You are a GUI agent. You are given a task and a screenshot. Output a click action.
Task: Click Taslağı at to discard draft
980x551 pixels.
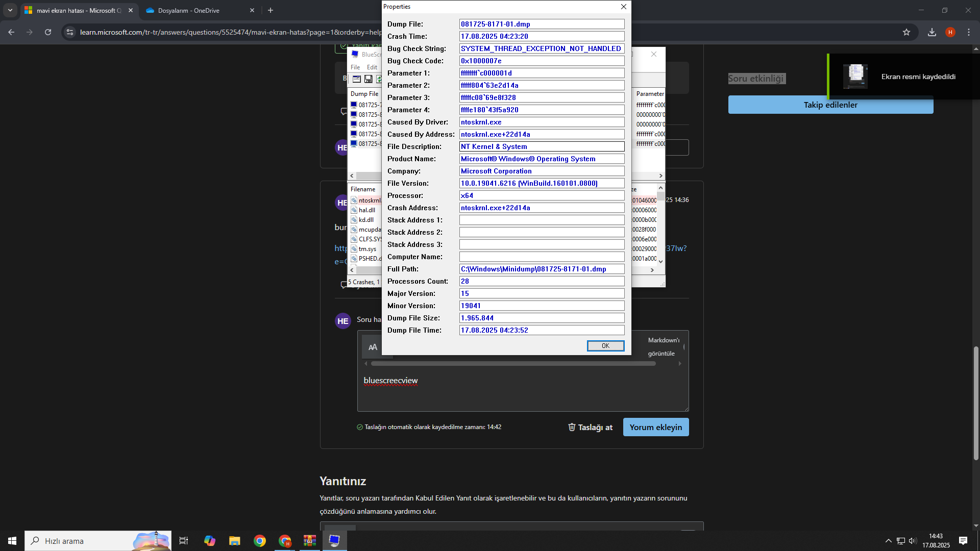[x=590, y=428]
